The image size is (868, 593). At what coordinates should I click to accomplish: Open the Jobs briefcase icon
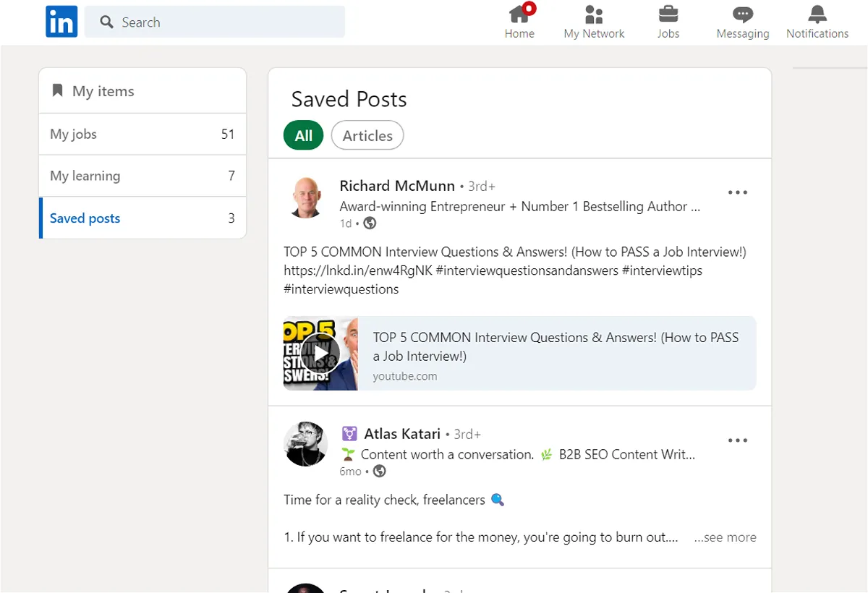click(668, 14)
